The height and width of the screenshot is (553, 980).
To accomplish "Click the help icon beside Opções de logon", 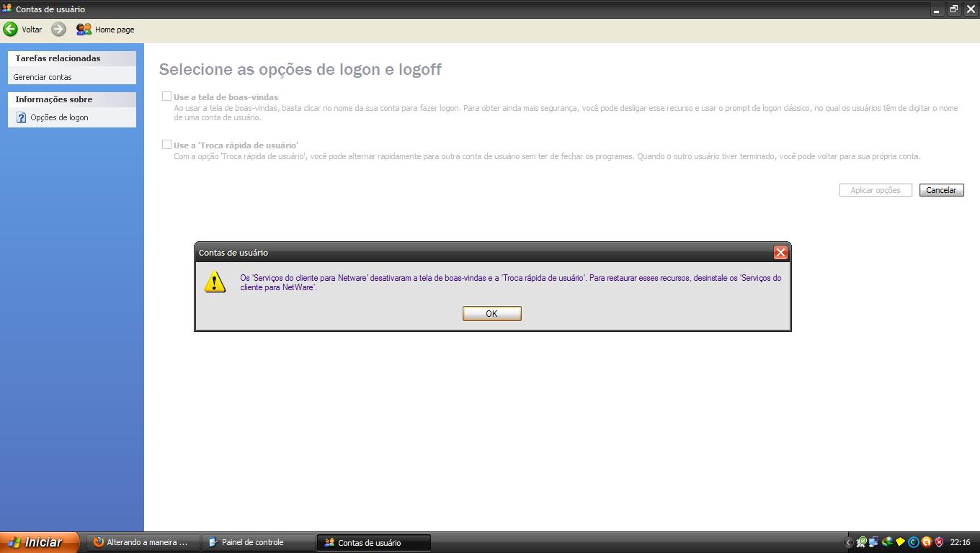I will coord(21,117).
